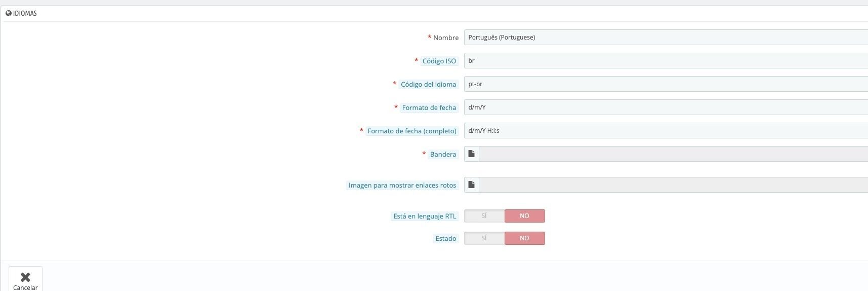Click the globe icon beside IDIOMAS
868x291 pixels.
(x=9, y=13)
